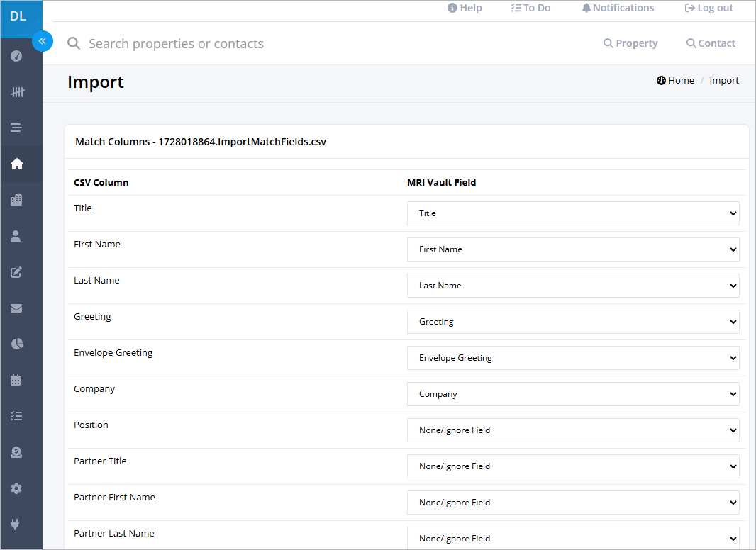
Task: Click the home icon in sidebar
Action: (17, 164)
